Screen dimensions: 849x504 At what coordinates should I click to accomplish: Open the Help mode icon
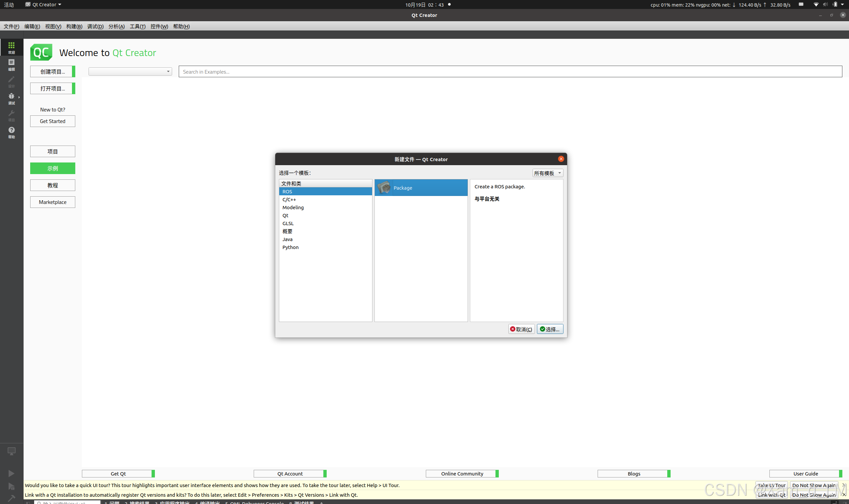pos(12,132)
